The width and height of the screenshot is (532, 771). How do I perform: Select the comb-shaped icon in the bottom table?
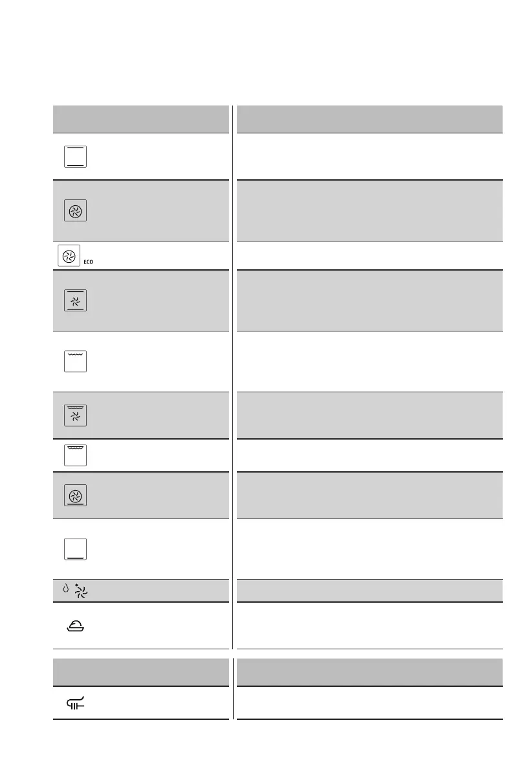point(76,703)
